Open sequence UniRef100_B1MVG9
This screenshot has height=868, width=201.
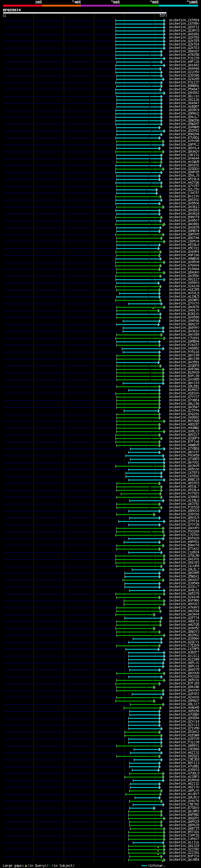coord(184,373)
